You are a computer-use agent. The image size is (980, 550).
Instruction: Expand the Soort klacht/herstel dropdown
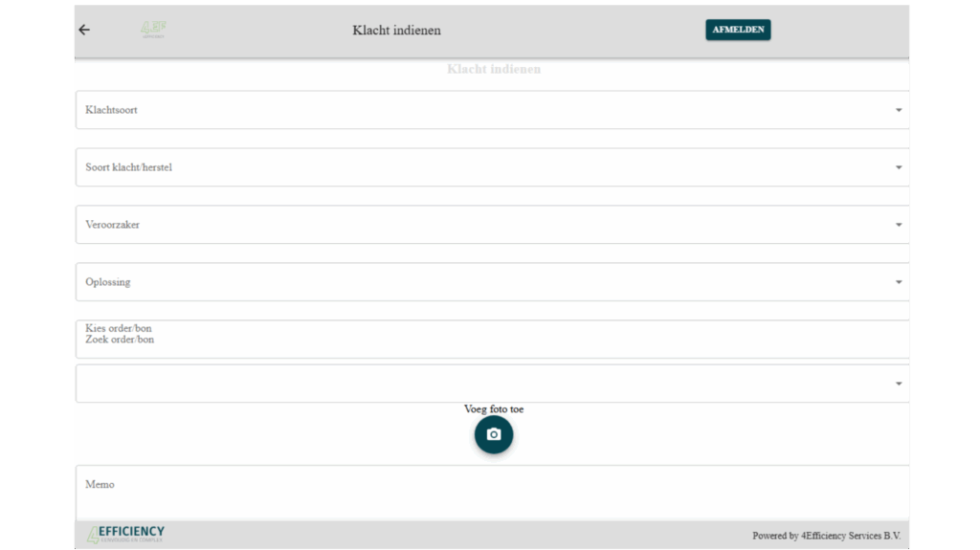479,167
